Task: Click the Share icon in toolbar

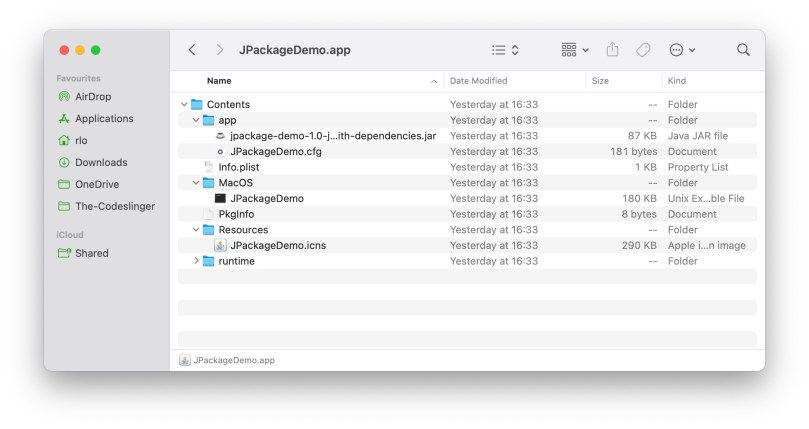Action: point(613,50)
